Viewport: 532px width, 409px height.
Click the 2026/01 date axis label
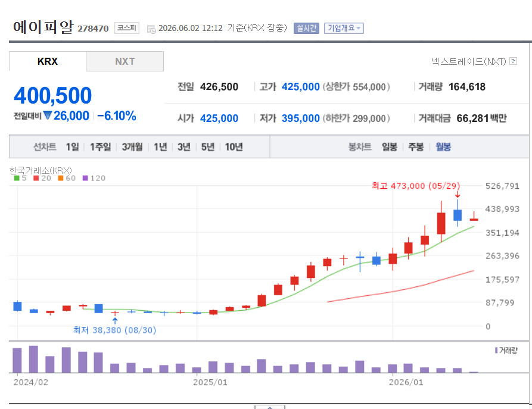click(x=406, y=382)
